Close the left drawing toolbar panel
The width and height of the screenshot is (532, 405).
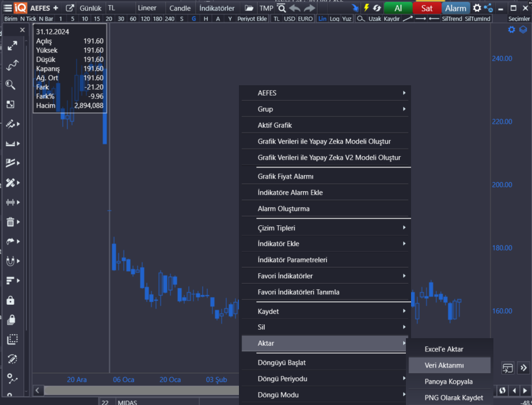[22, 30]
